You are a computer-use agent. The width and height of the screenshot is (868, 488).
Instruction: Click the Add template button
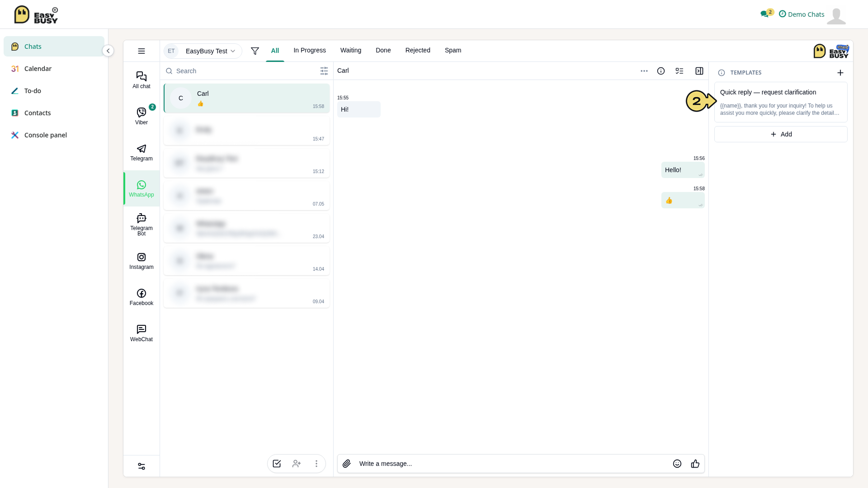[x=781, y=134]
